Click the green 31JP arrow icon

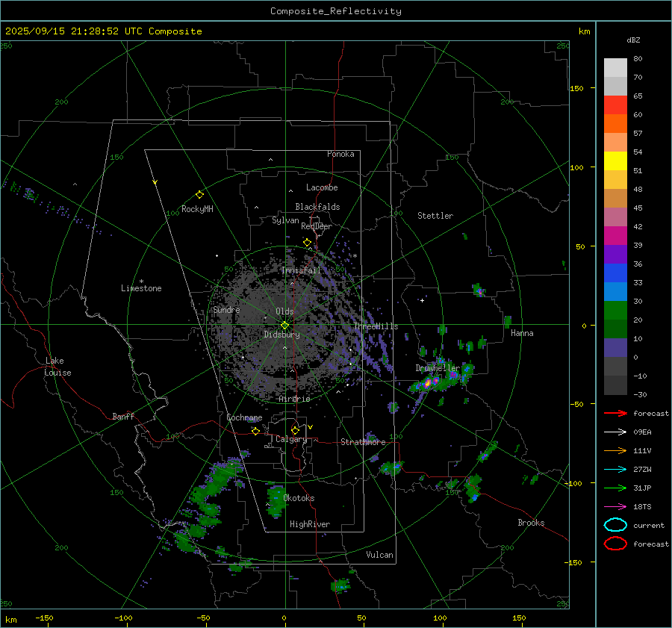(615, 488)
